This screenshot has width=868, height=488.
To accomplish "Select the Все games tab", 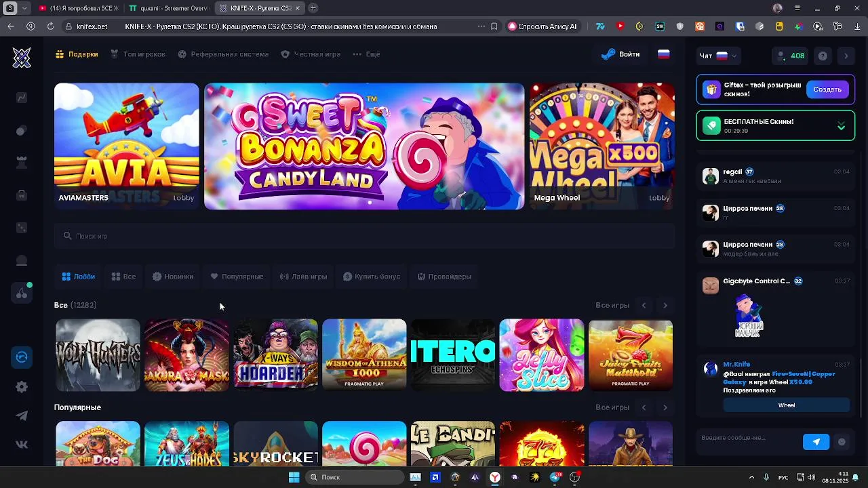I will (123, 277).
